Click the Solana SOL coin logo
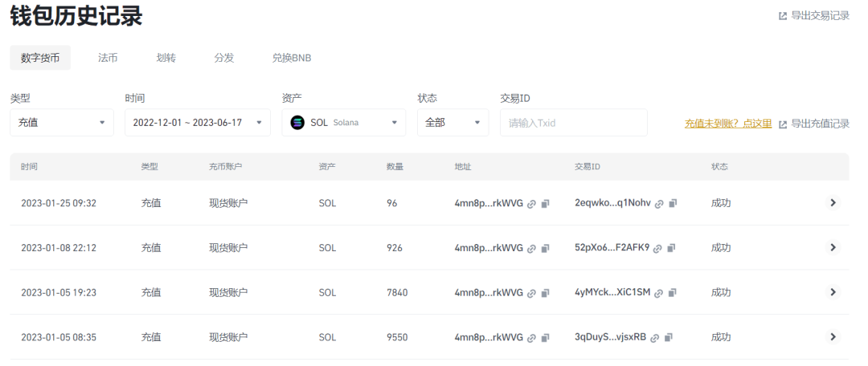 [x=297, y=123]
